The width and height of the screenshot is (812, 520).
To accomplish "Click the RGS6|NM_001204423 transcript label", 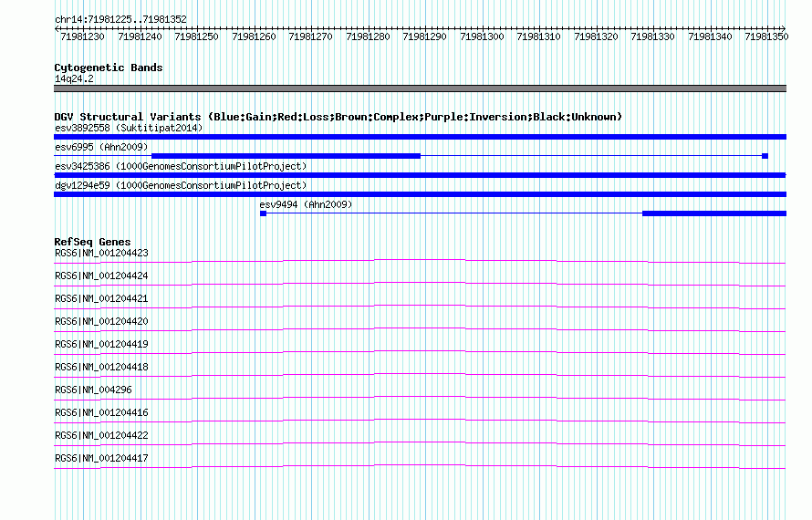I will pyautogui.click(x=101, y=254).
